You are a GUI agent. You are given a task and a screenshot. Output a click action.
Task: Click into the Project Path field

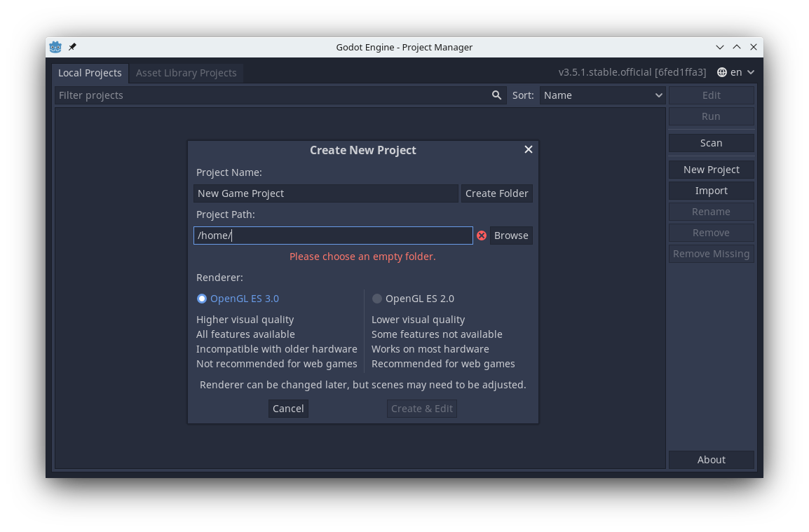333,236
